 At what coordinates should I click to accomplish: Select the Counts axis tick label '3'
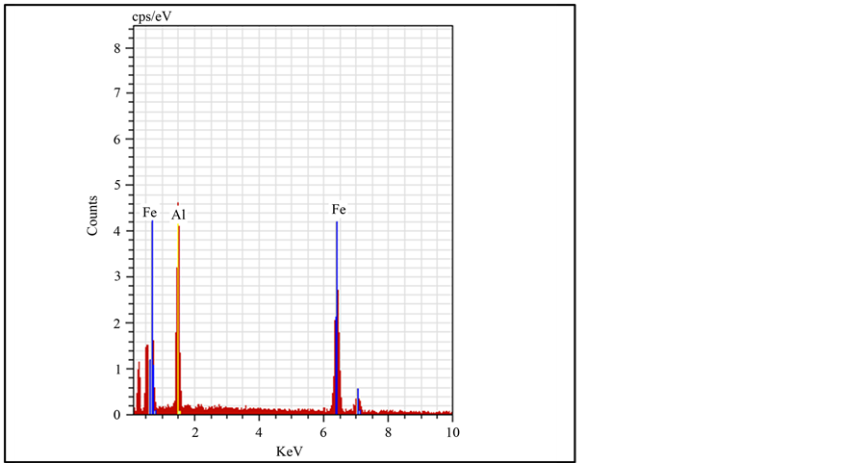tap(116, 277)
